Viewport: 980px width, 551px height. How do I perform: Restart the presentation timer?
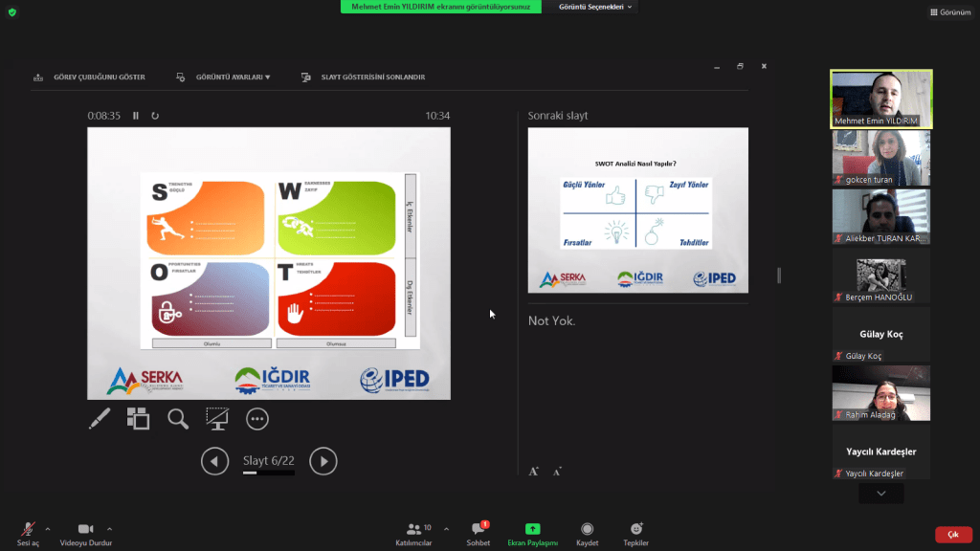click(155, 116)
